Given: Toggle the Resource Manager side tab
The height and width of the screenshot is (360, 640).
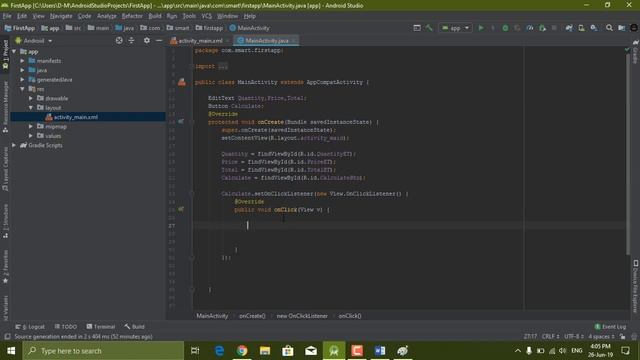Looking at the screenshot, I should click(x=5, y=107).
